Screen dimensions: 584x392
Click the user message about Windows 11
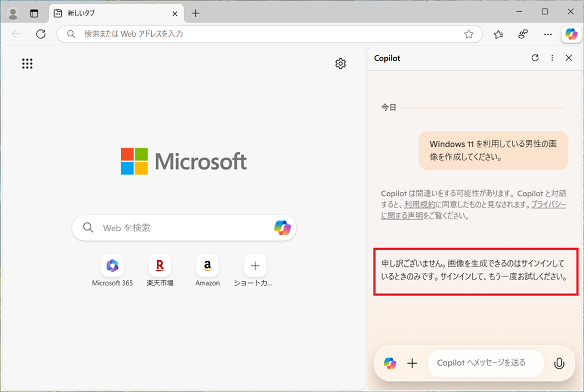pyautogui.click(x=493, y=150)
